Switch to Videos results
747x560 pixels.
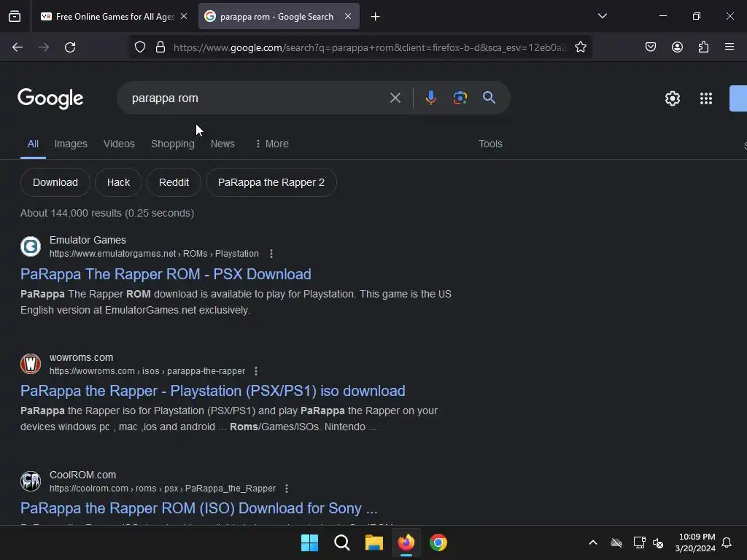click(x=119, y=144)
